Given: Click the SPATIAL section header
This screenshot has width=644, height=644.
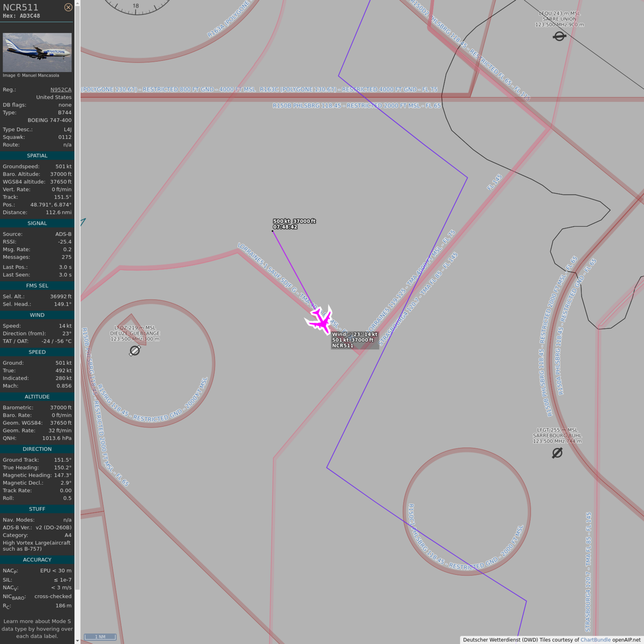Looking at the screenshot, I should pos(37,156).
